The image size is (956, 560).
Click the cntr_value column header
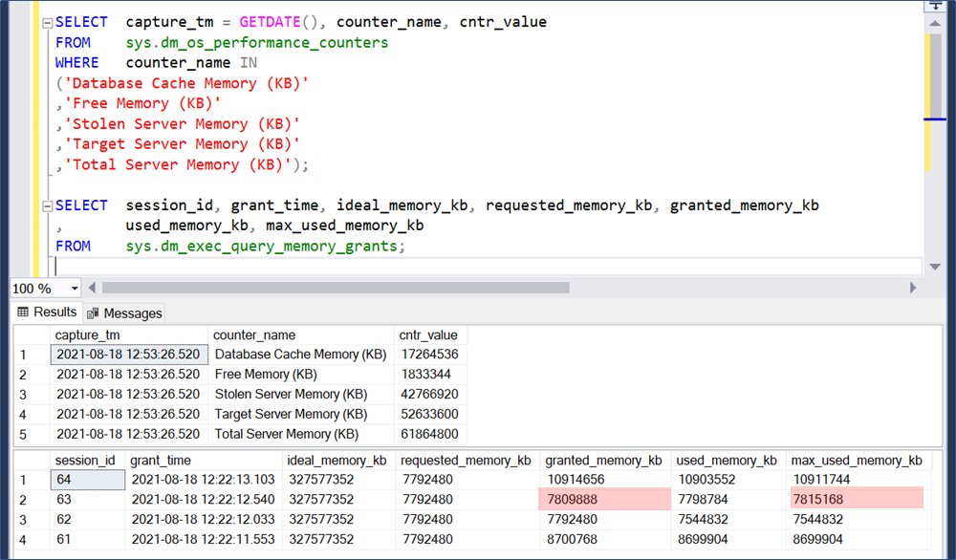430,335
